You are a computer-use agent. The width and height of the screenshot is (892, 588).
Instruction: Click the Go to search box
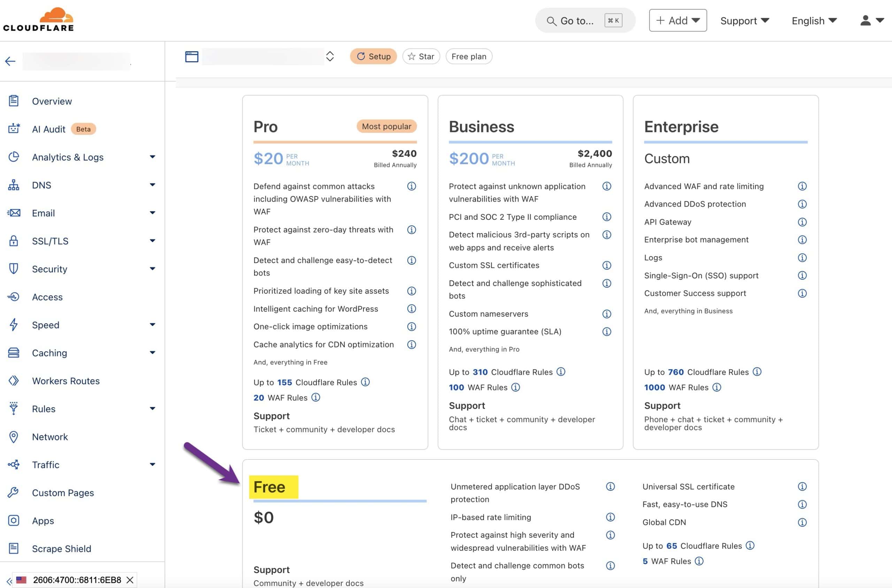585,21
